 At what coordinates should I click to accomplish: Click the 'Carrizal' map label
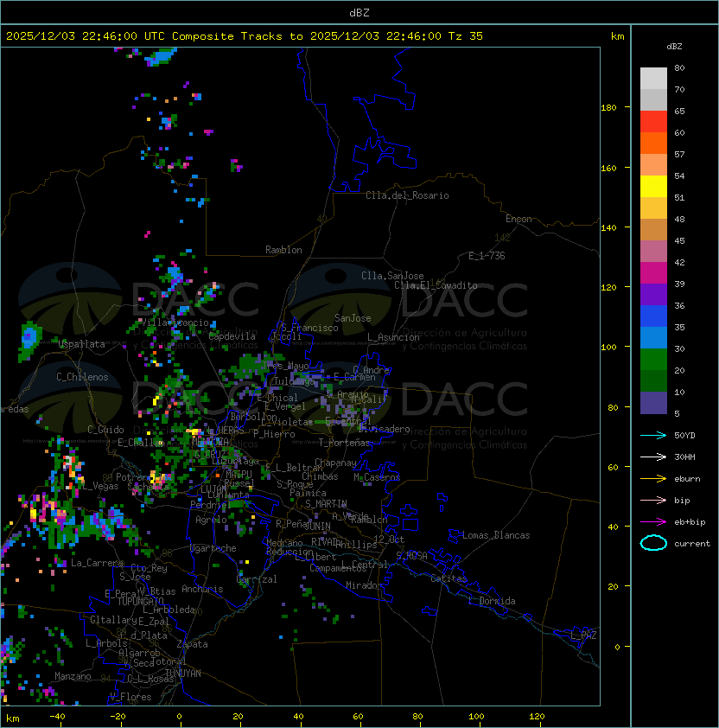pyautogui.click(x=257, y=579)
